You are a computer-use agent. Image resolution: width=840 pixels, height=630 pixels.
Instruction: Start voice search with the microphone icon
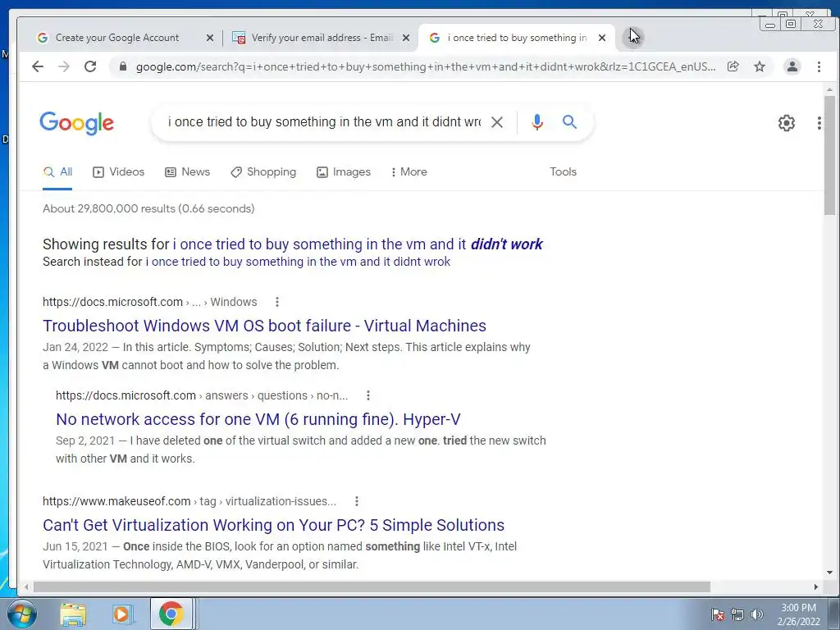point(536,122)
